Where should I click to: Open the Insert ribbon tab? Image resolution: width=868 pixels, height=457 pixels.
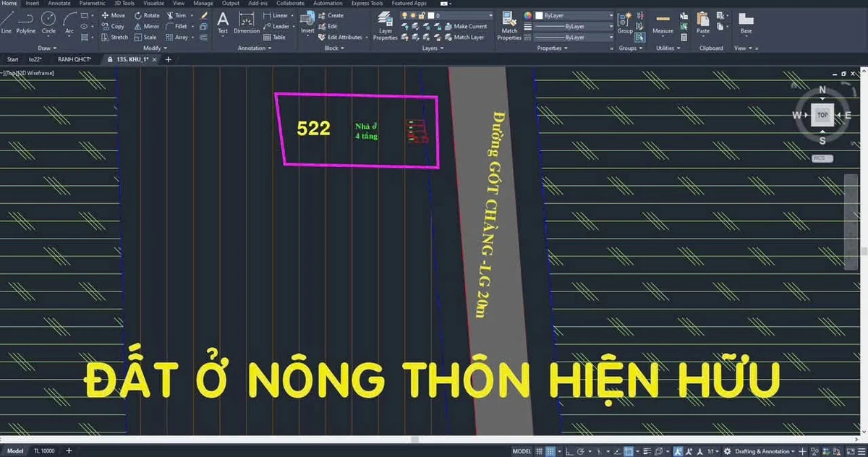click(x=33, y=4)
